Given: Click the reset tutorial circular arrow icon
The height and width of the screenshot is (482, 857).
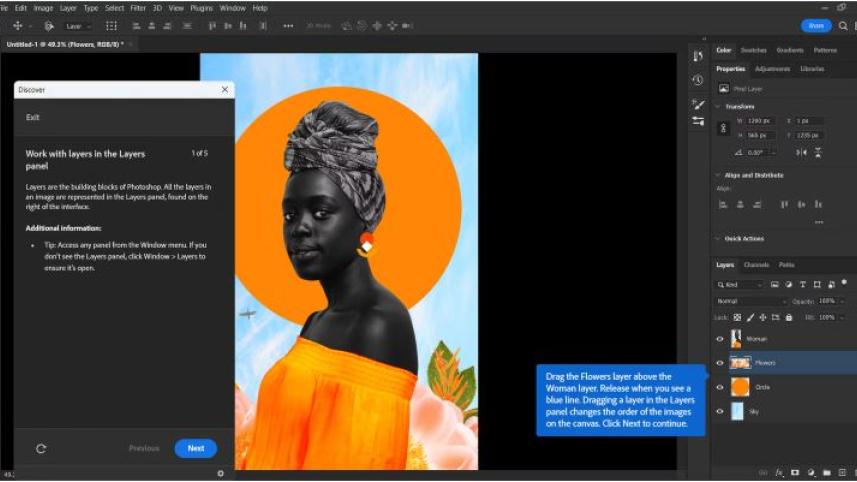Looking at the screenshot, I should (x=41, y=448).
